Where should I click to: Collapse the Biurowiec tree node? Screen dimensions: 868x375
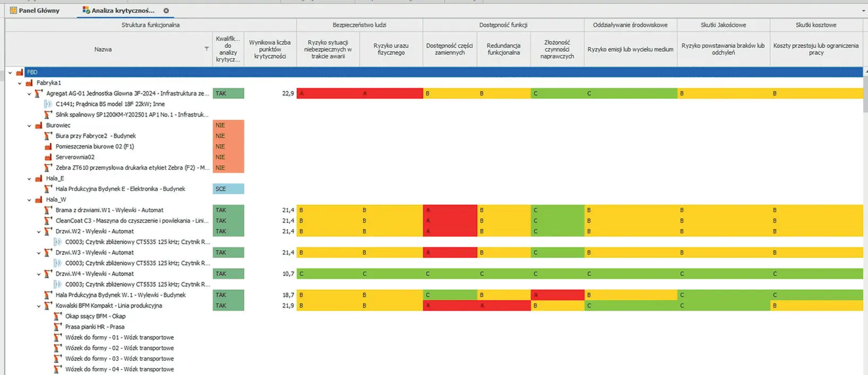point(29,126)
